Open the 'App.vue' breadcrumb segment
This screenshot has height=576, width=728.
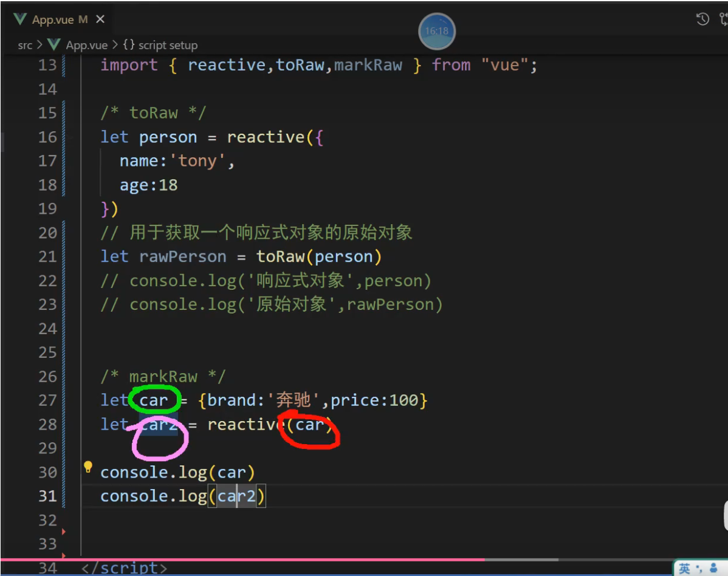pos(86,45)
